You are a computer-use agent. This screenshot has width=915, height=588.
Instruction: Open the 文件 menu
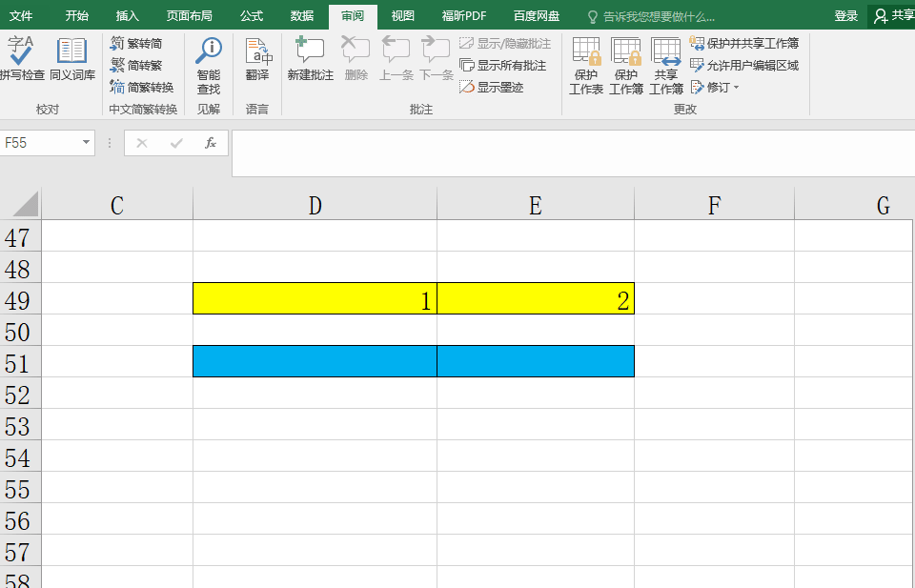pos(21,16)
